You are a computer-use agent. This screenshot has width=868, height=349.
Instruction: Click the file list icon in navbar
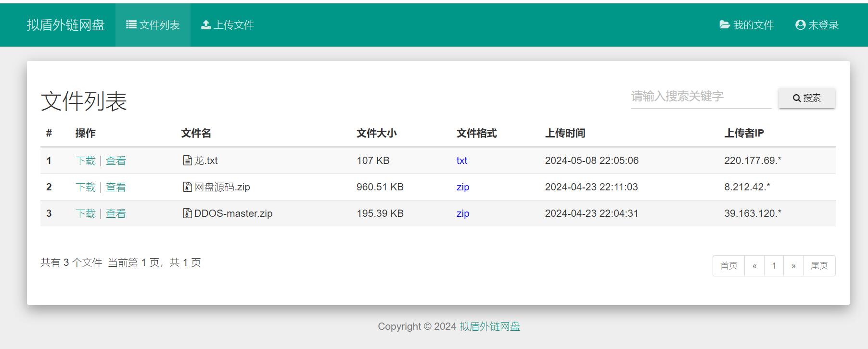[131, 25]
